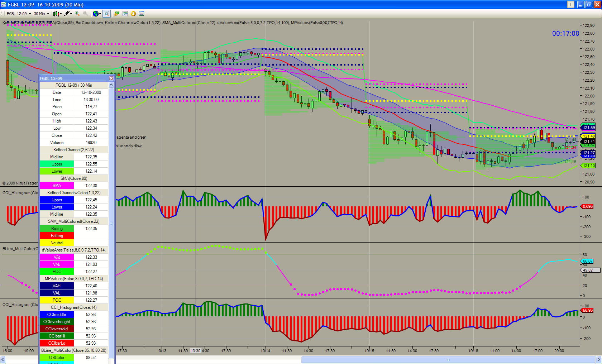
Task: Open the dropdown arrow beside the globe
Action: coord(100,14)
